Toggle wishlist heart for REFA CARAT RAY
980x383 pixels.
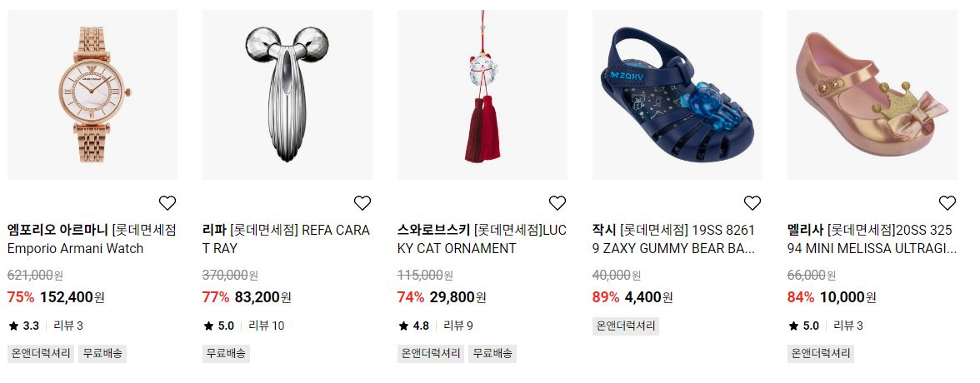[362, 203]
